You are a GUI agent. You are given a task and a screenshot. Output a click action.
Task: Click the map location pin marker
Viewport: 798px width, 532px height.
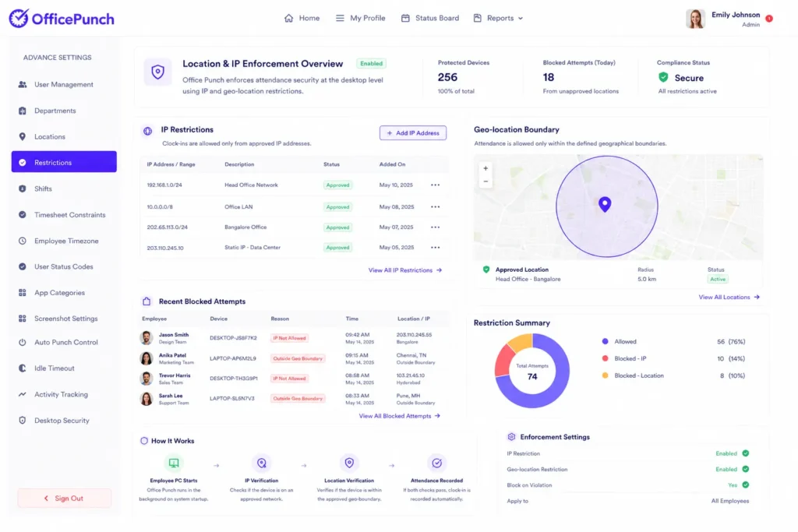[x=605, y=204]
